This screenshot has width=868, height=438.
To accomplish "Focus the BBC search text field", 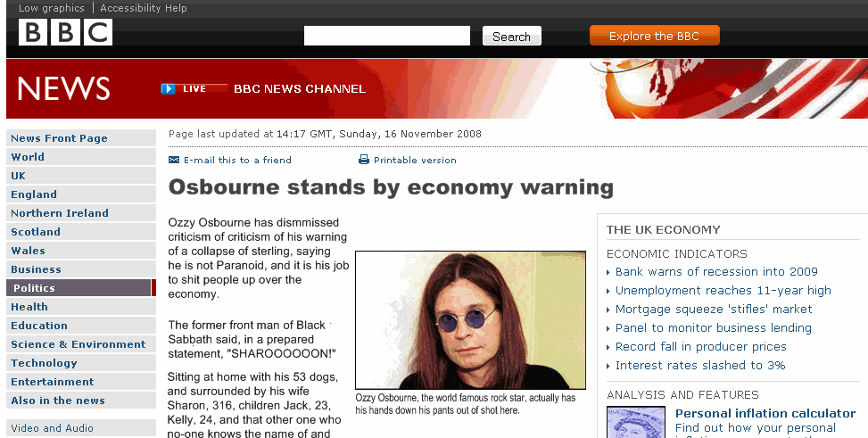I will 387,36.
